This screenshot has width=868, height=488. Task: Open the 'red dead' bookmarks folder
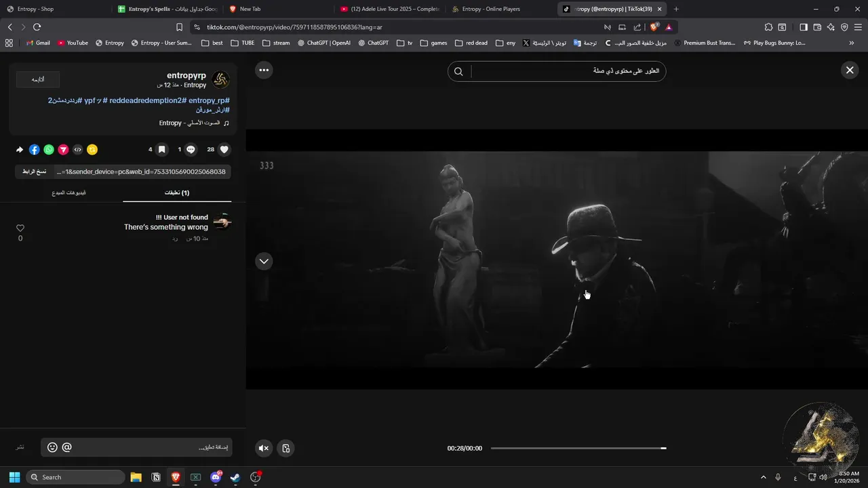[471, 43]
